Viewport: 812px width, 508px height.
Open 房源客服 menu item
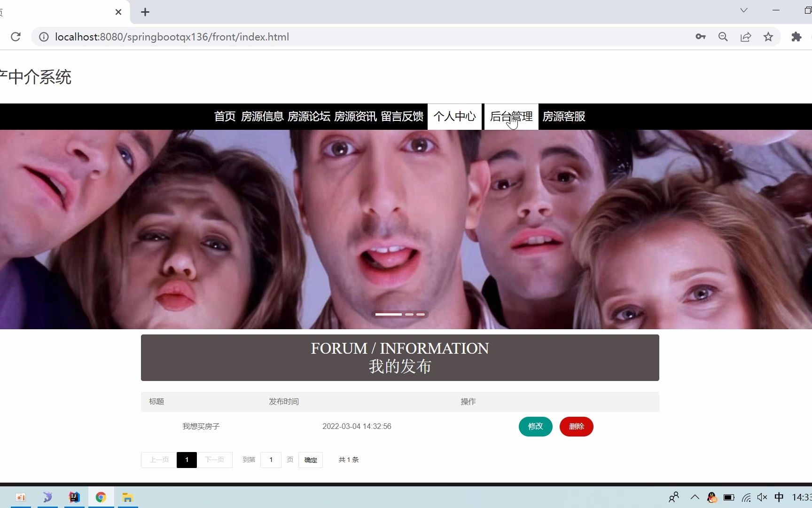tap(564, 116)
